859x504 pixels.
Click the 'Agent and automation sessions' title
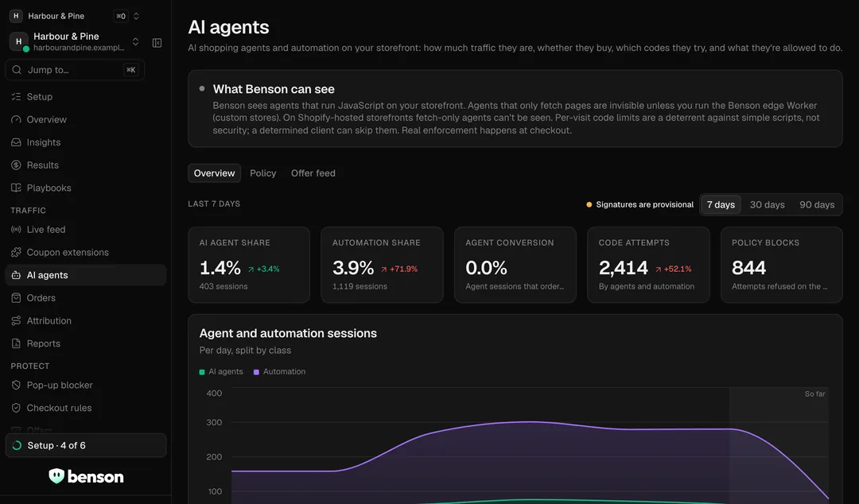tap(288, 333)
